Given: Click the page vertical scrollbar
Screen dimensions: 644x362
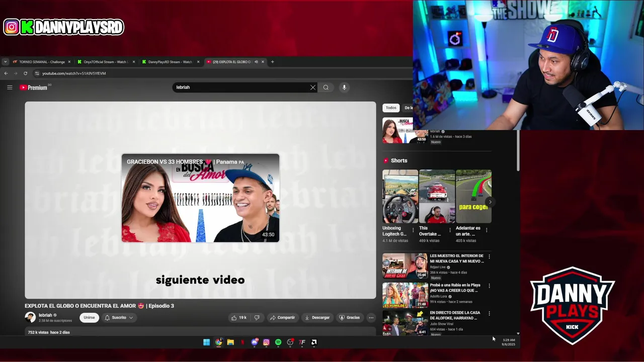Looking at the screenshot, I should 518,151.
